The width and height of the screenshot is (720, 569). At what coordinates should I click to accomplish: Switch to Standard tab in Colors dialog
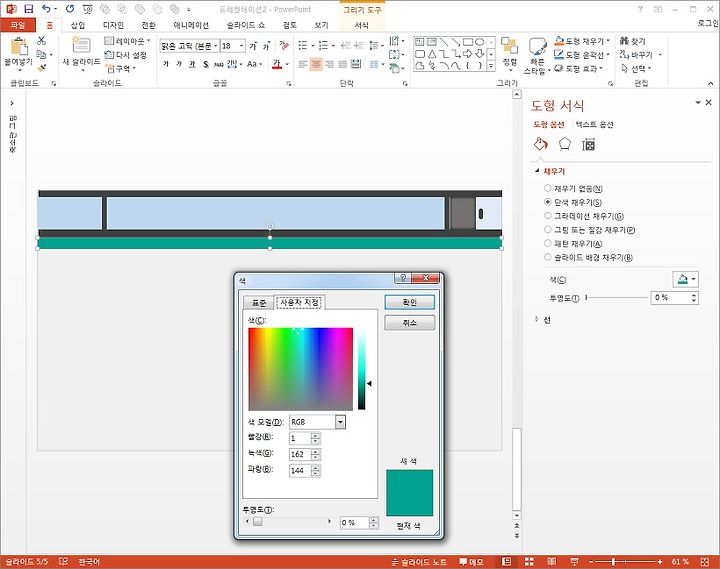pyautogui.click(x=259, y=303)
